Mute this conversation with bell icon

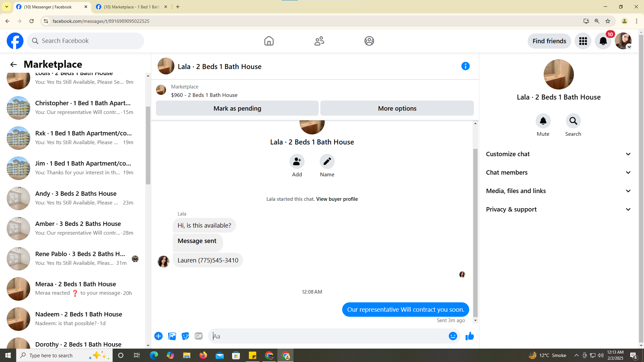pyautogui.click(x=543, y=121)
